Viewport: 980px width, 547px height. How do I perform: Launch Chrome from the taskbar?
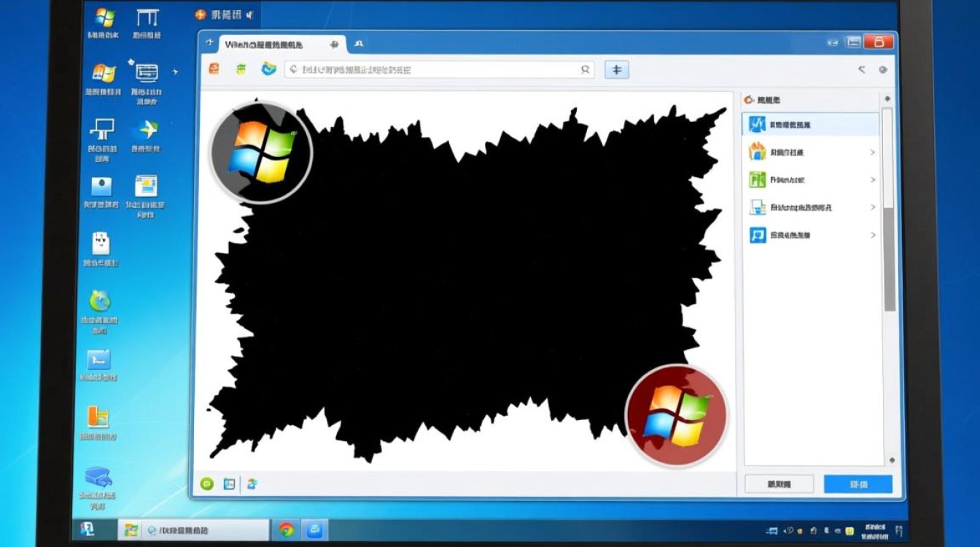[x=287, y=530]
